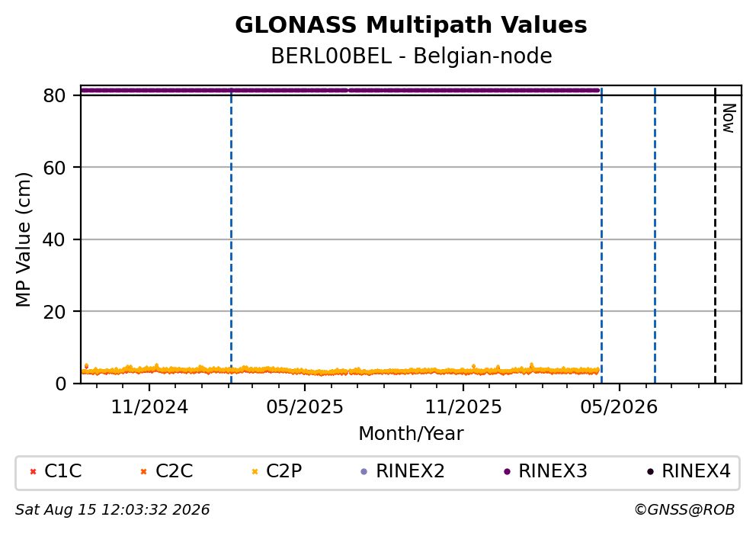Click the 80 y-axis tick label
The image size is (756, 533).
click(54, 96)
